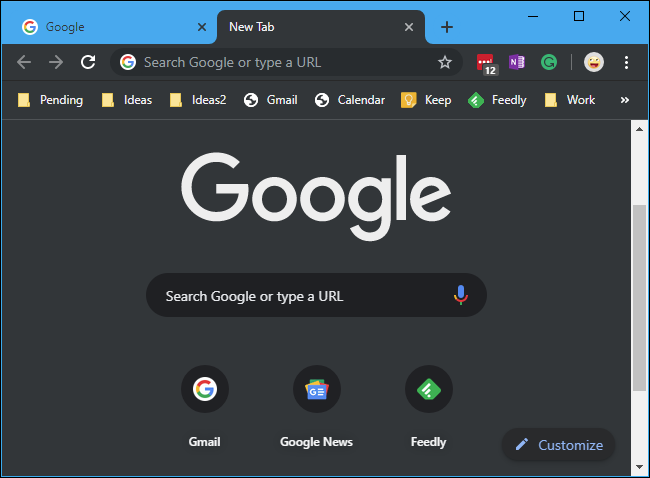The height and width of the screenshot is (478, 650).
Task: Bookmark this tab with the star icon
Action: click(x=445, y=62)
